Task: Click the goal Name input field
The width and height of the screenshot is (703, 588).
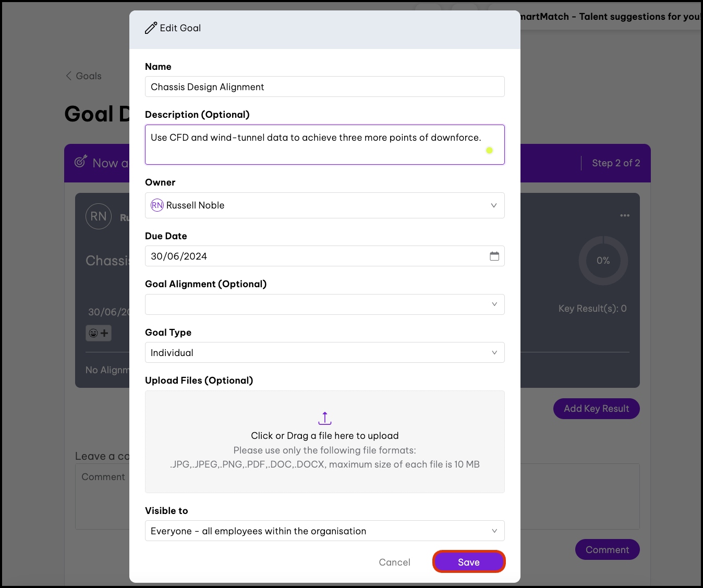Action: coord(324,87)
